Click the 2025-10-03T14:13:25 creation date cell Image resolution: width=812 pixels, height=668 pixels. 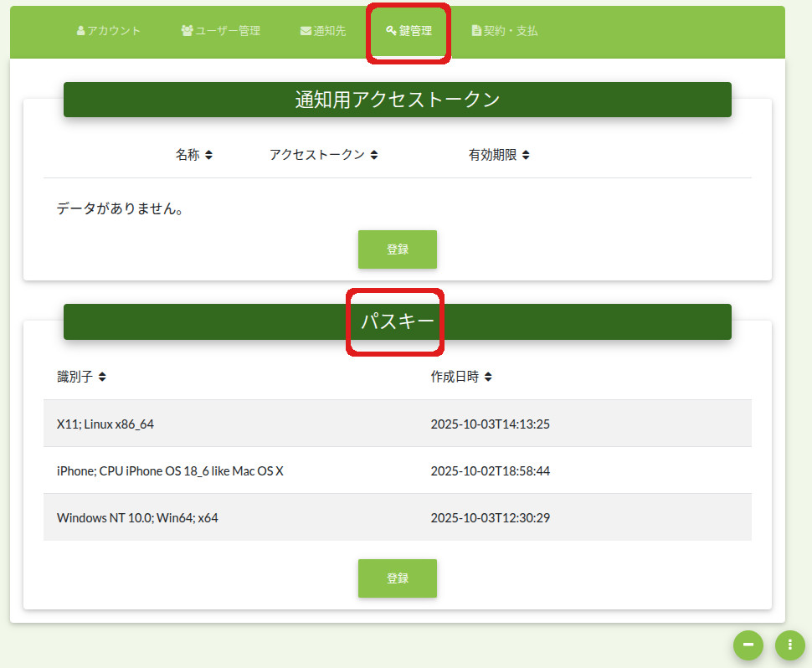[x=490, y=424]
